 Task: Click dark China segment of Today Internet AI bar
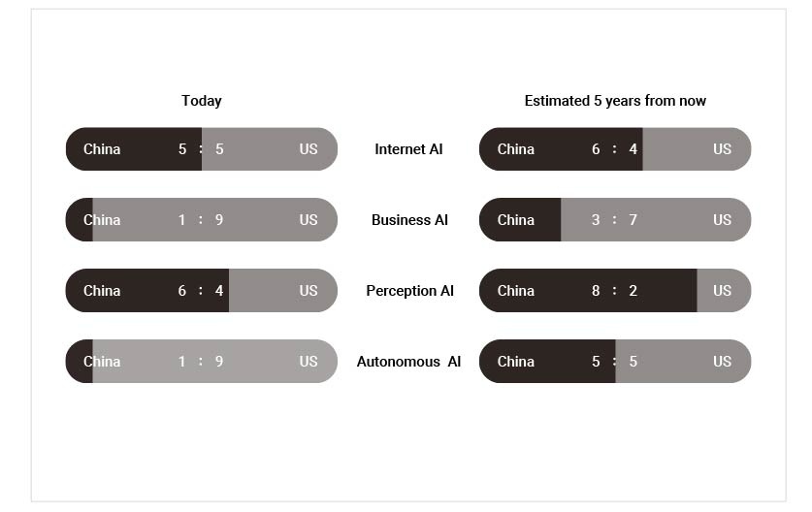point(134,149)
